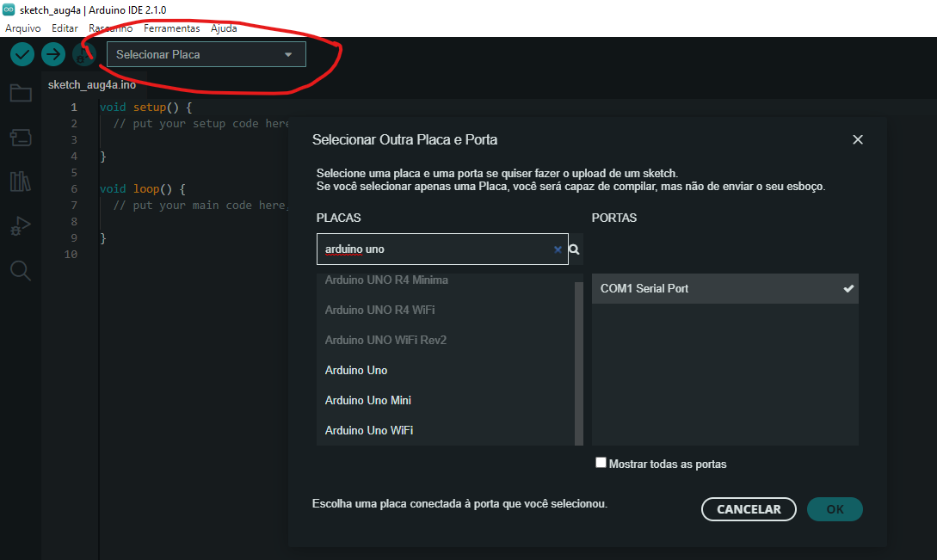Clear the board search text with X
The width and height of the screenshot is (937, 560).
(x=558, y=249)
